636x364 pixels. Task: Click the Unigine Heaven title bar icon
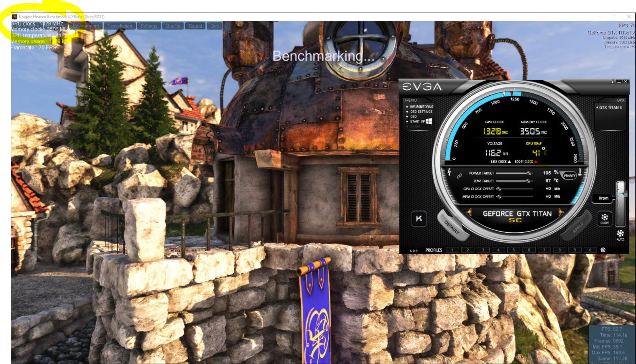pos(15,17)
